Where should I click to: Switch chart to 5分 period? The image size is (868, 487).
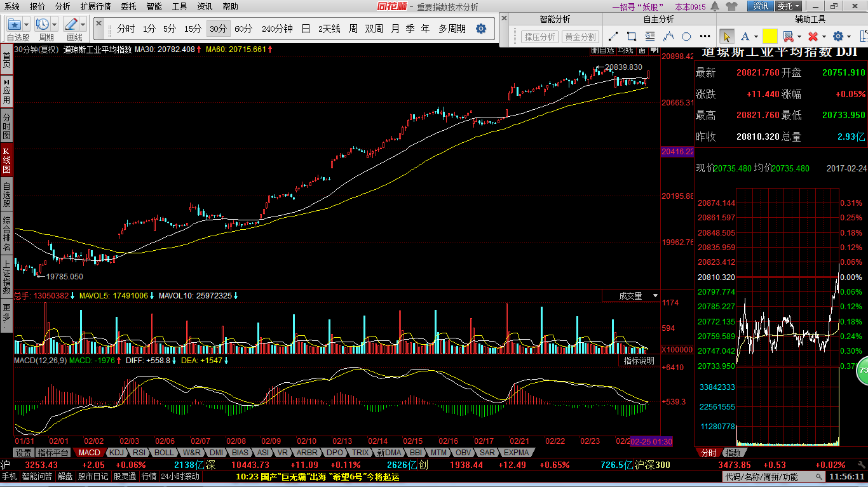pyautogui.click(x=170, y=29)
